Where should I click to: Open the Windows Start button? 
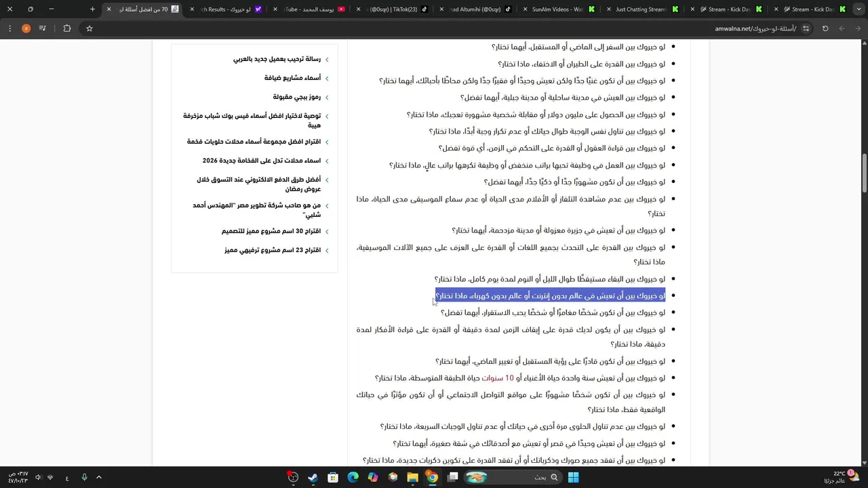[573, 477]
